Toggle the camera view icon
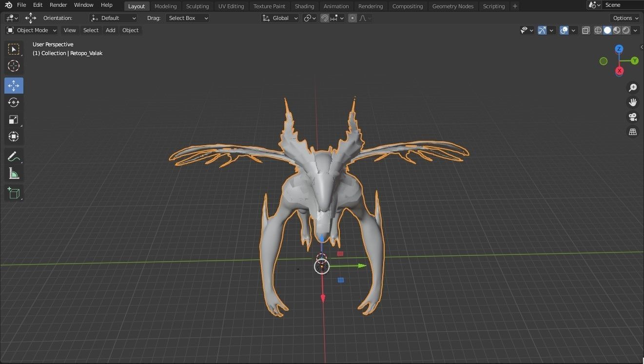The width and height of the screenshot is (644, 364). coord(633,117)
